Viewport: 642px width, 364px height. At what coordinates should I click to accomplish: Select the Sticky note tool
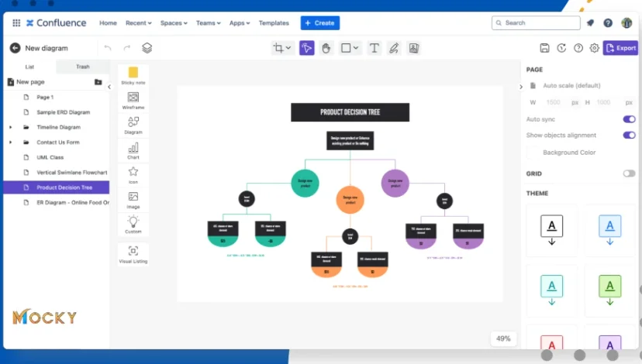tap(133, 76)
